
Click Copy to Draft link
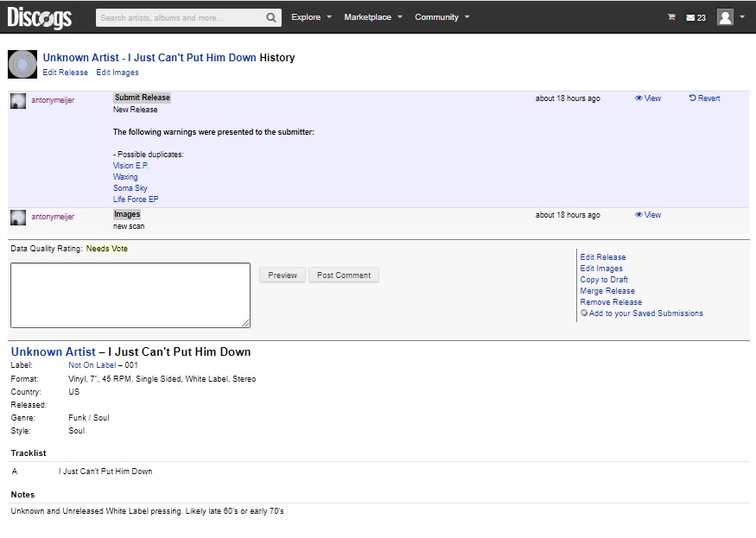tap(604, 280)
